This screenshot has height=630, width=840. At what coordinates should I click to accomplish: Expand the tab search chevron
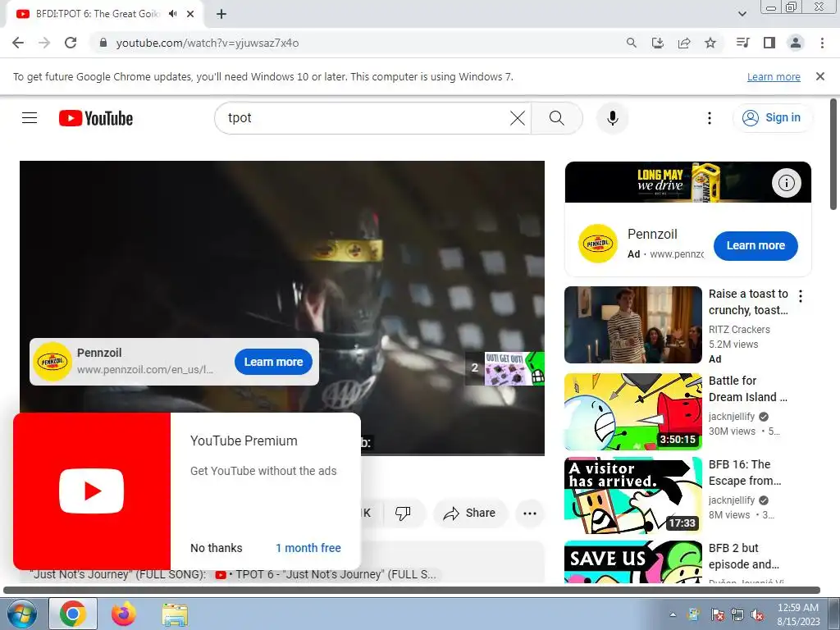742,14
